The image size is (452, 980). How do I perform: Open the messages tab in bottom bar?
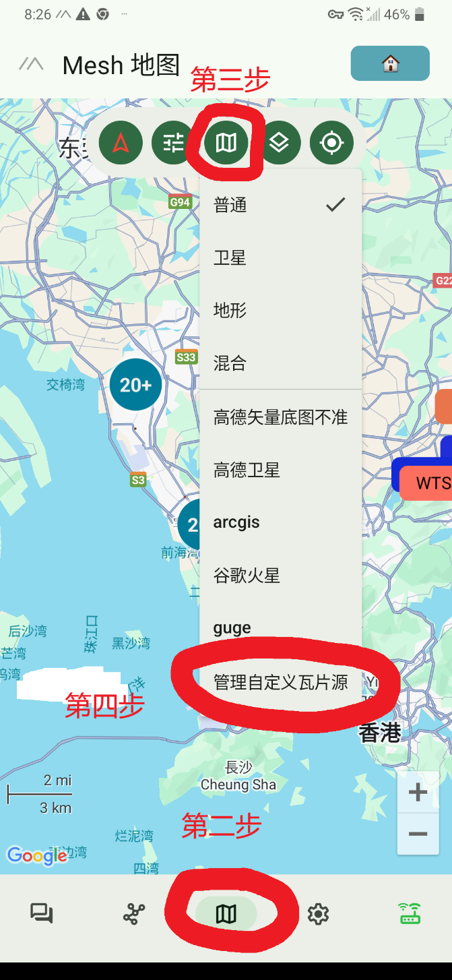click(42, 914)
